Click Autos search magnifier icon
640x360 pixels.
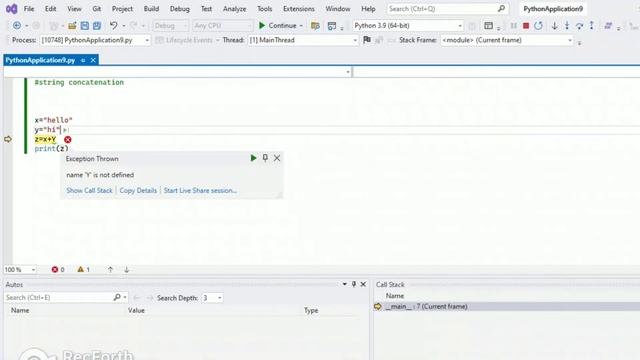coord(117,298)
